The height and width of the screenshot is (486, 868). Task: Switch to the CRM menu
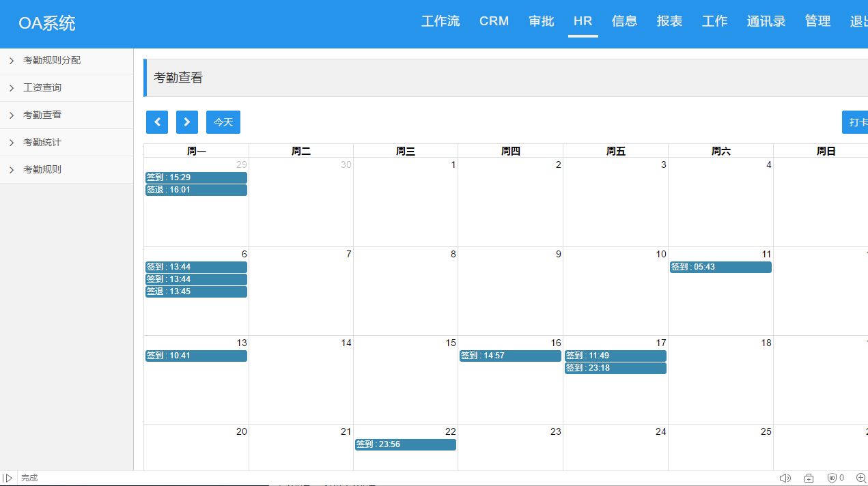point(494,21)
